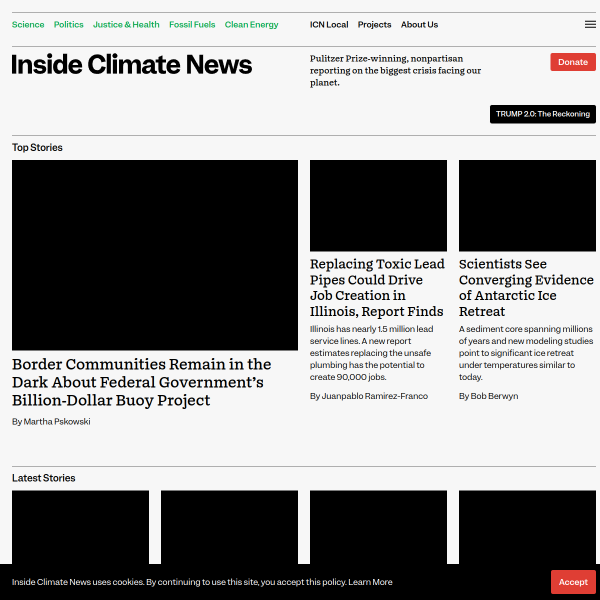Accept the cookie policy

573,582
